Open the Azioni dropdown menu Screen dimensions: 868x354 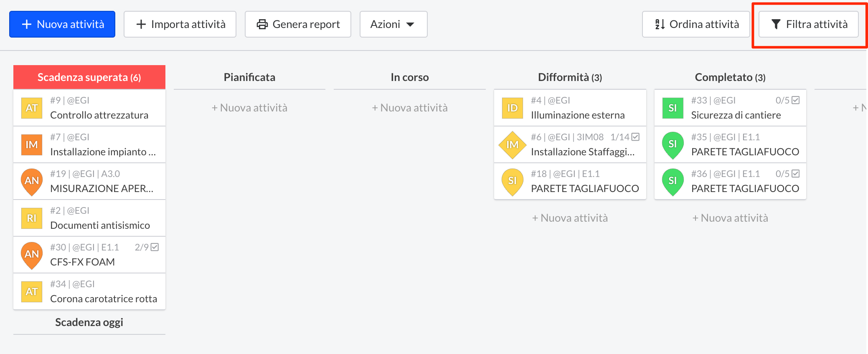393,24
